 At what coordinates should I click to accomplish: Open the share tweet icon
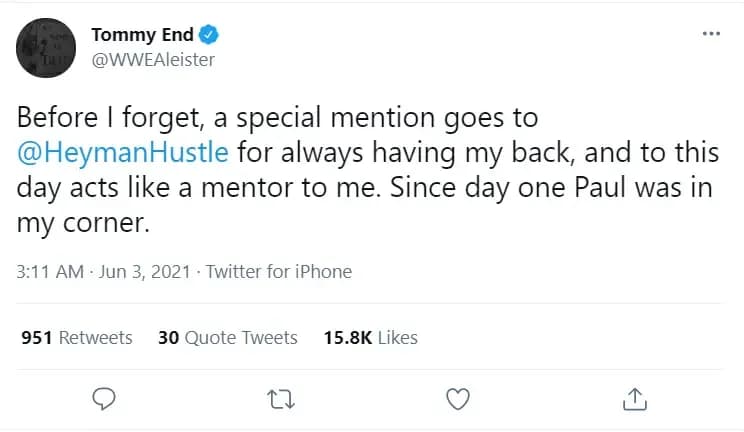click(633, 399)
